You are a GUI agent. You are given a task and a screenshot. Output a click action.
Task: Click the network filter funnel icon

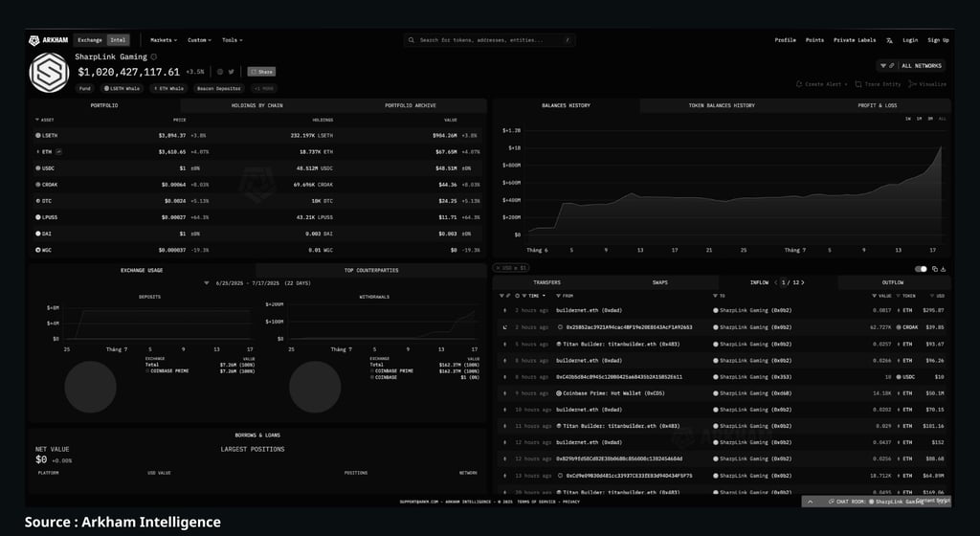click(x=883, y=66)
